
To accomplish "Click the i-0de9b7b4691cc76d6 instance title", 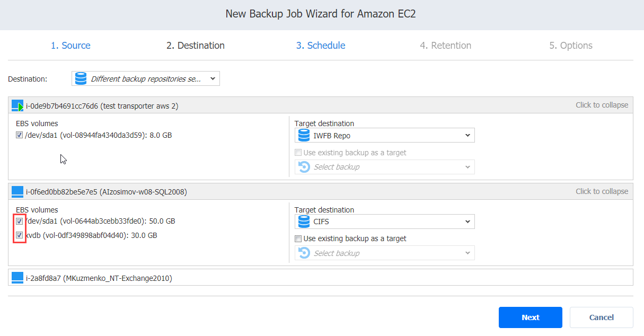I will coord(102,106).
